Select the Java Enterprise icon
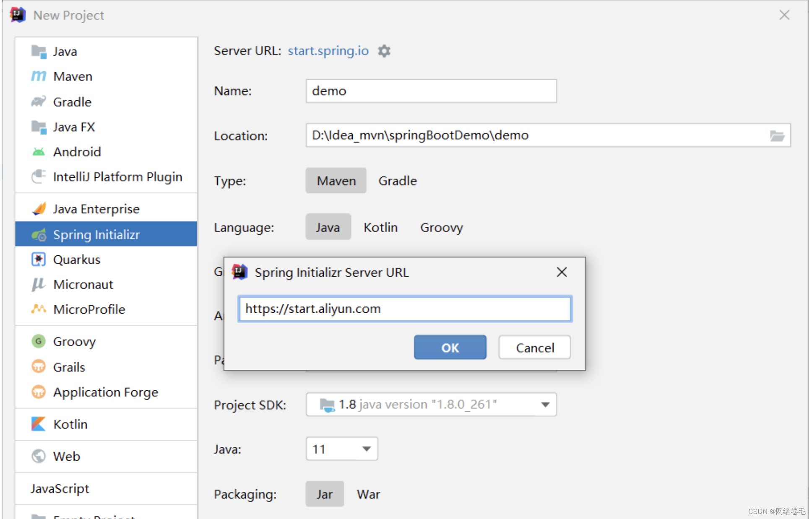 click(x=38, y=208)
